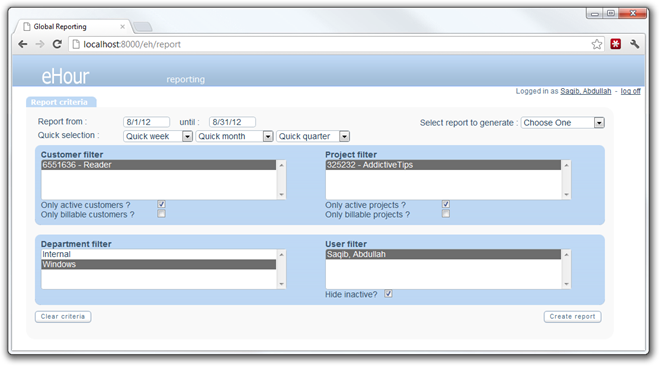Screen dimensions: 660x366
Task: Open the red asterisk extension icon
Action: click(616, 44)
